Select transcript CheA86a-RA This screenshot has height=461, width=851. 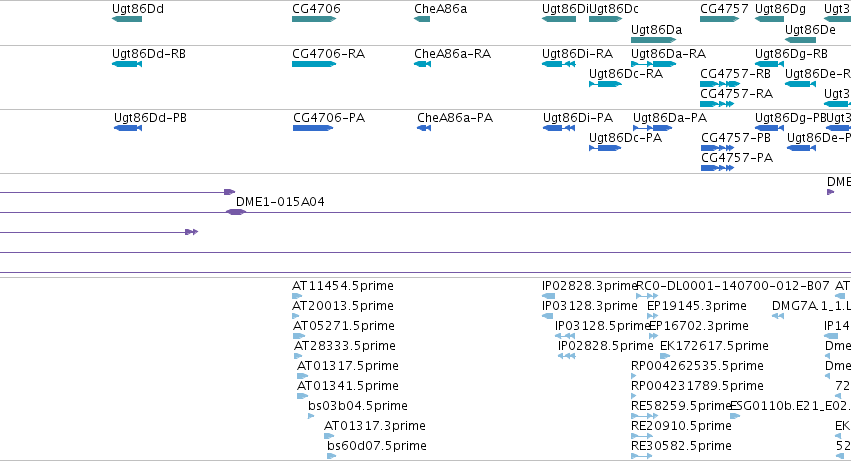(422, 64)
